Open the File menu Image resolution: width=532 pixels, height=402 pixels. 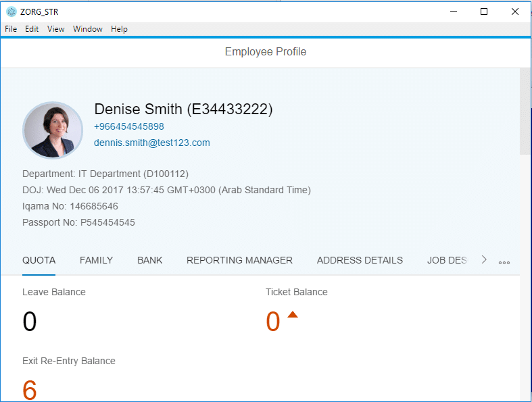pos(11,29)
